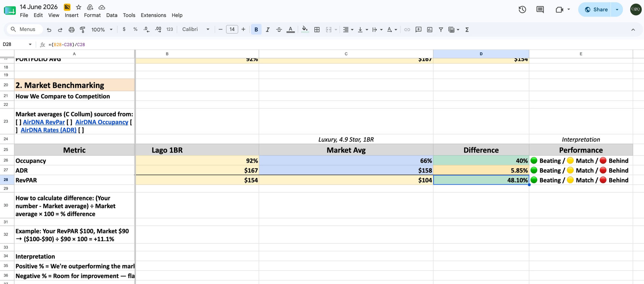644x284 pixels.
Task: Click the Undo arrow icon
Action: coord(49,30)
